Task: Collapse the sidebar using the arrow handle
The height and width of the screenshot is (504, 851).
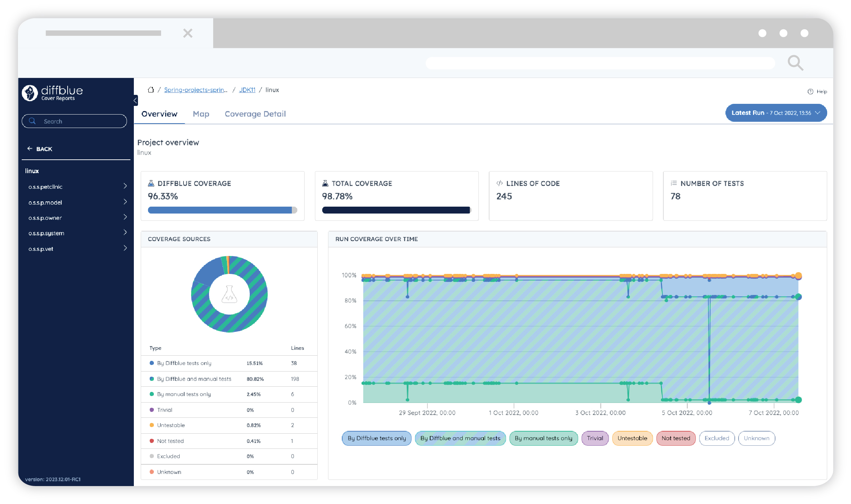Action: tap(136, 100)
